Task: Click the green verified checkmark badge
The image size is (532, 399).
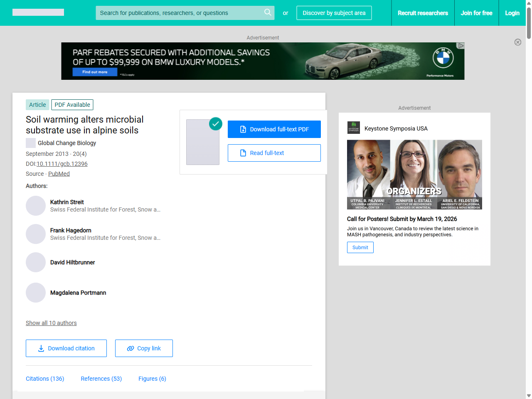Action: coord(216,123)
